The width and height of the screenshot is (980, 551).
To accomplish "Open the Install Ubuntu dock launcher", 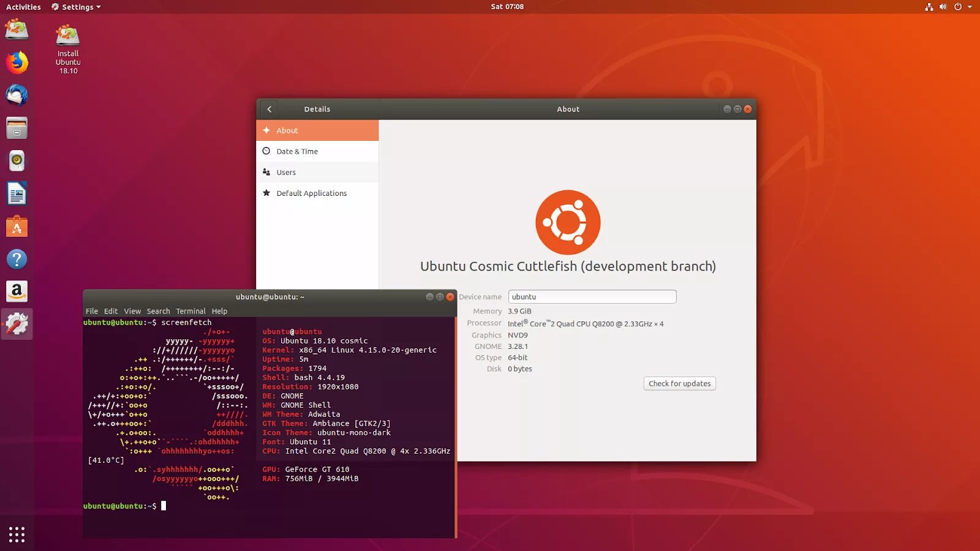I will pos(17,29).
